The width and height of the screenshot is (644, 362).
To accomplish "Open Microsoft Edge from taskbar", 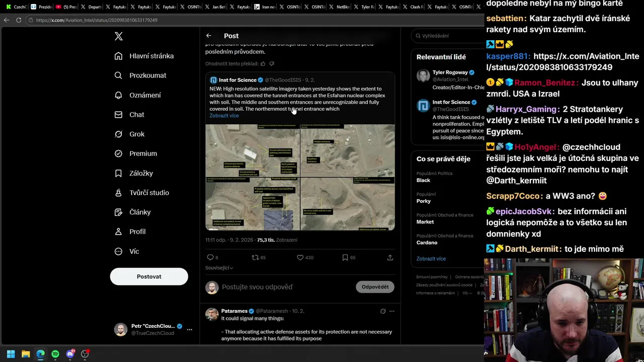I will point(40,354).
